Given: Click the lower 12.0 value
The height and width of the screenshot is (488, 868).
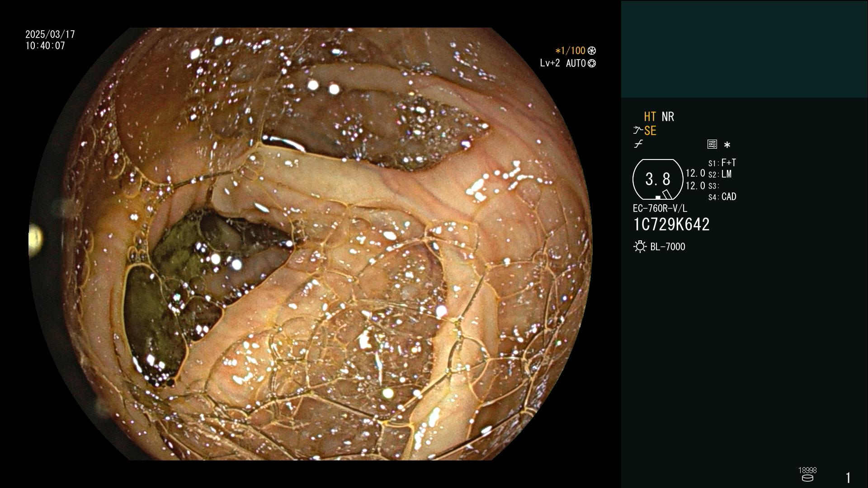Looking at the screenshot, I should 695,186.
